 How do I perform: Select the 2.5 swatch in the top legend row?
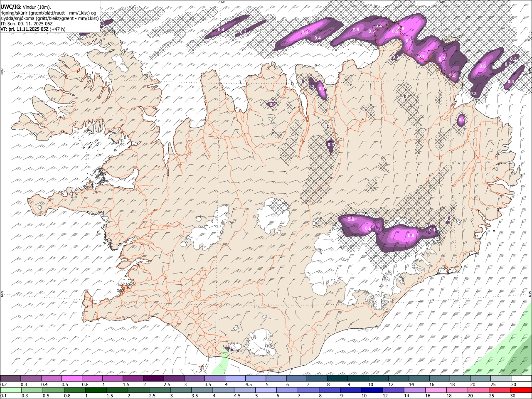174,378
